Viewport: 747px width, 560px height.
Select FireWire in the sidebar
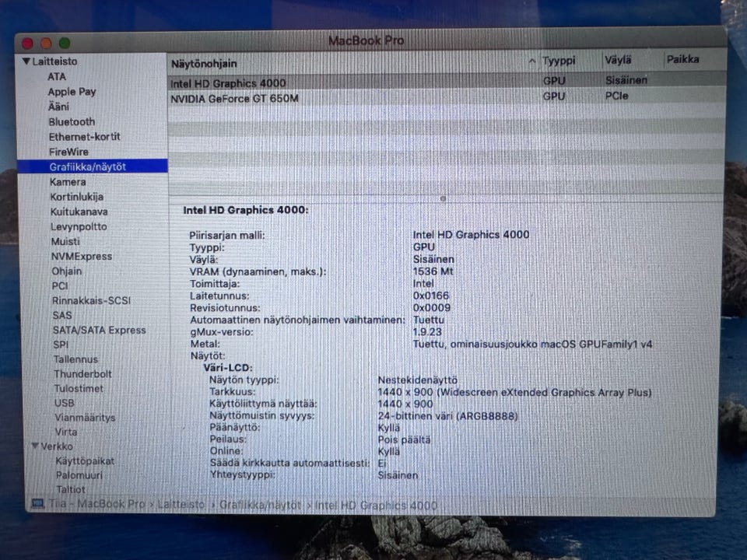point(68,152)
